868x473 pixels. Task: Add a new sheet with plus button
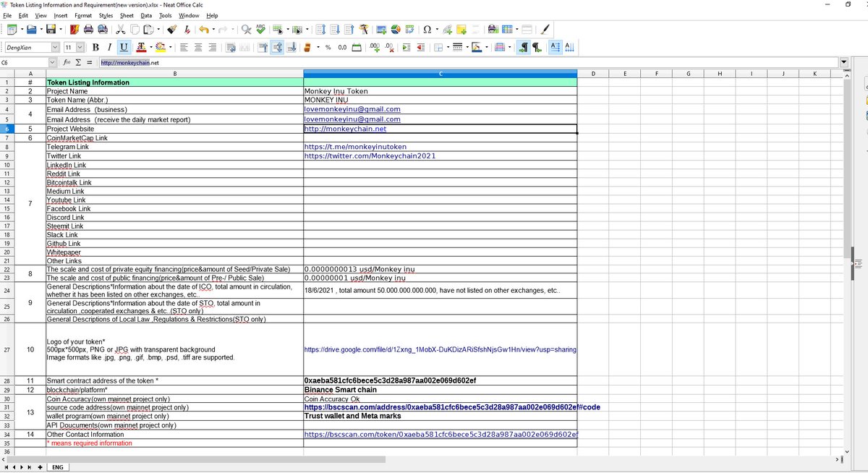coord(40,467)
